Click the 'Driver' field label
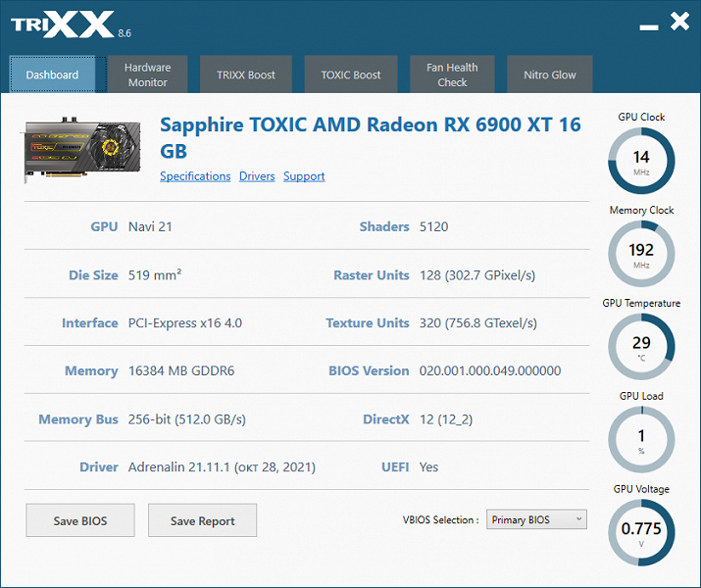 pos(99,466)
